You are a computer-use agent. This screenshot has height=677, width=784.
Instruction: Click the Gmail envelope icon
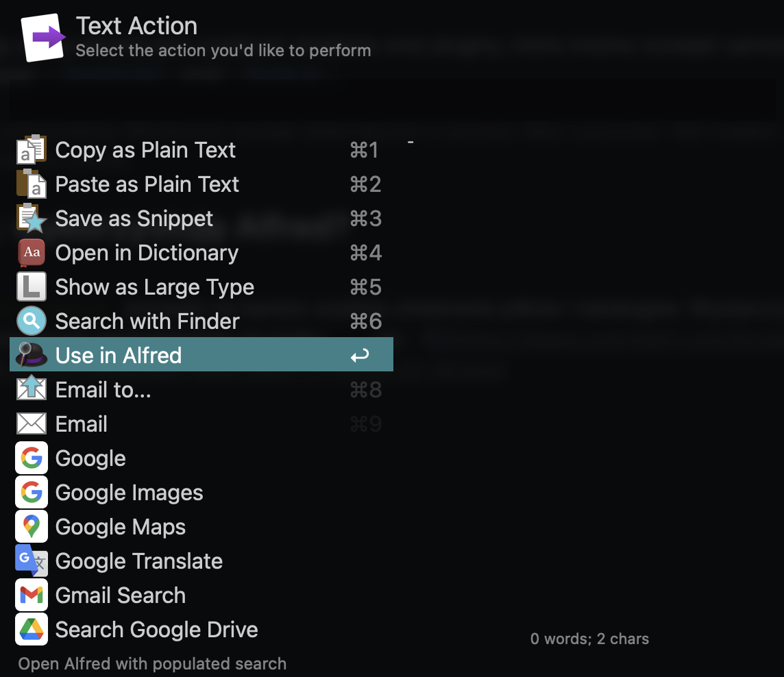(32, 595)
